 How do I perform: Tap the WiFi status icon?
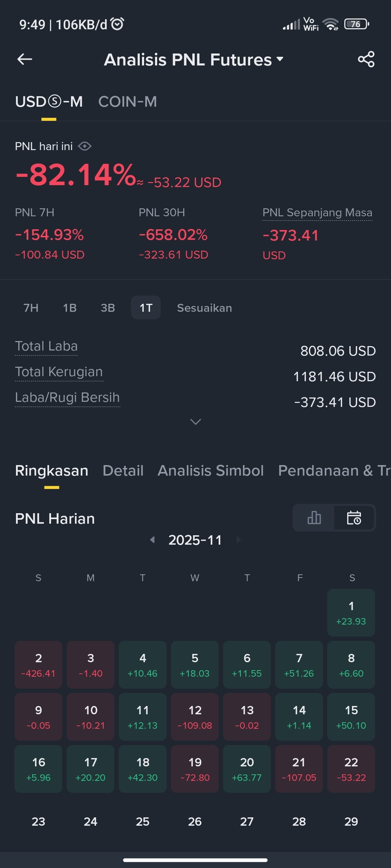click(x=331, y=24)
